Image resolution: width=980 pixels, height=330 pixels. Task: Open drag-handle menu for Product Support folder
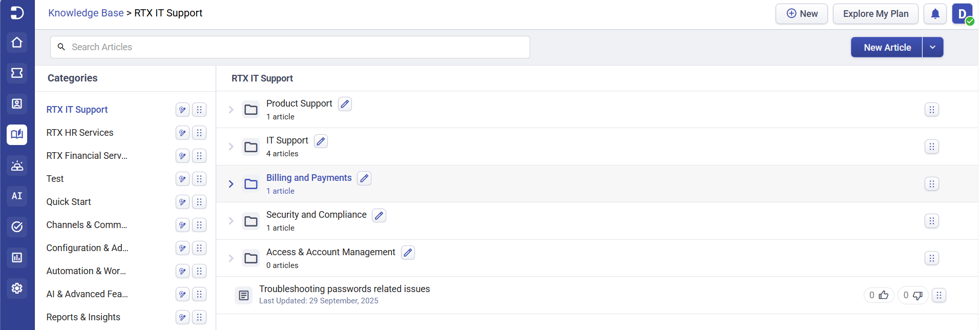(932, 110)
